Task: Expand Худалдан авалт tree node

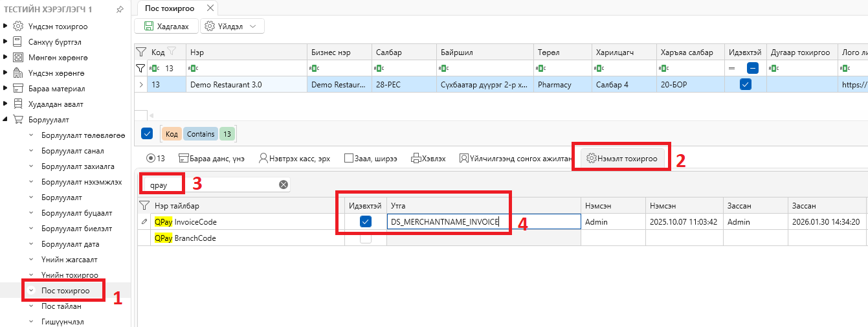Action: point(6,104)
